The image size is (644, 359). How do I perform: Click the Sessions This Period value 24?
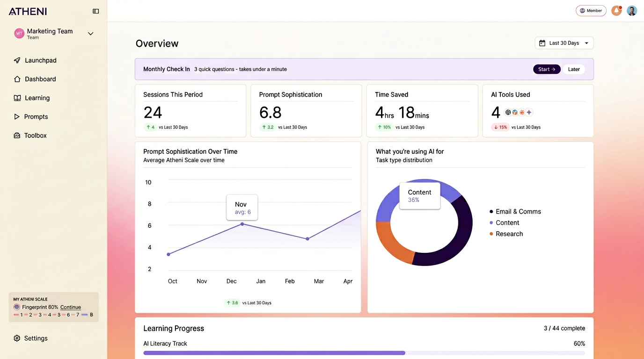click(x=153, y=113)
